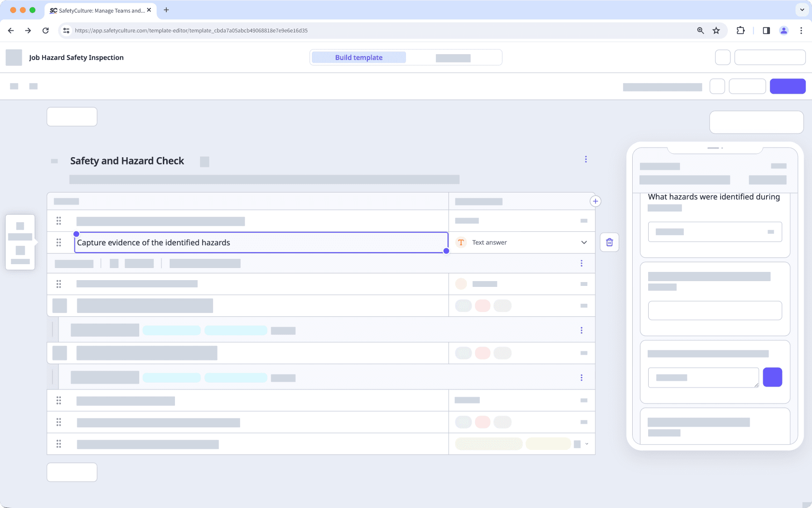The width and height of the screenshot is (812, 508).
Task: Click the browser extensions puzzle icon
Action: pyautogui.click(x=740, y=30)
